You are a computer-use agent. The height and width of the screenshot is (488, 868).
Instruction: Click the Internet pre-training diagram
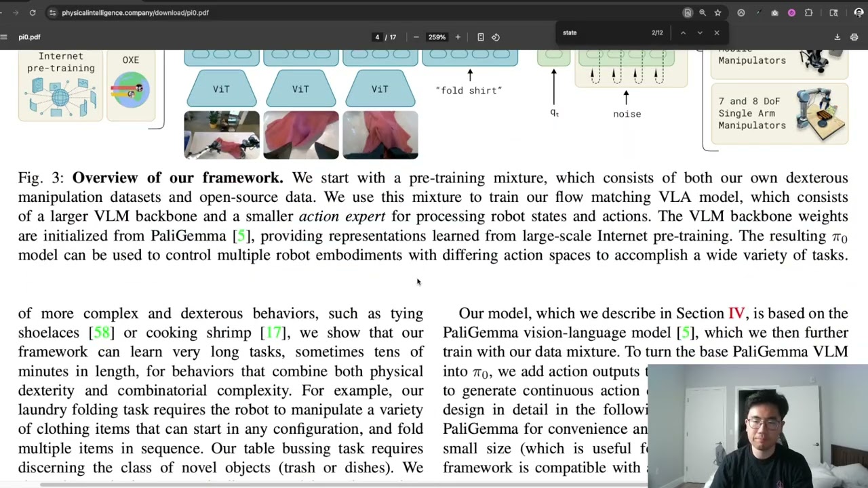(60, 96)
